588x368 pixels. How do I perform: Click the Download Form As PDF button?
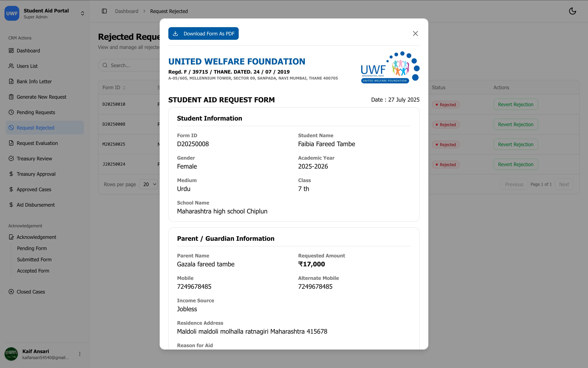click(x=203, y=34)
